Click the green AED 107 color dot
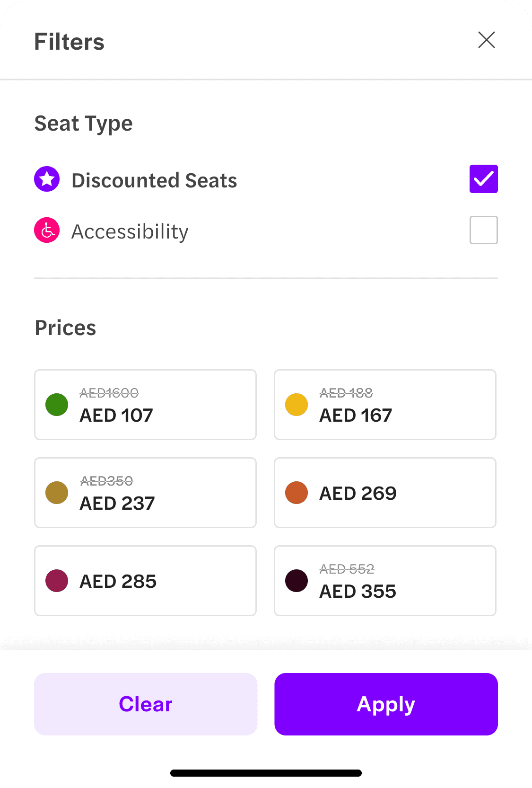This screenshot has width=532, height=788. (x=57, y=405)
